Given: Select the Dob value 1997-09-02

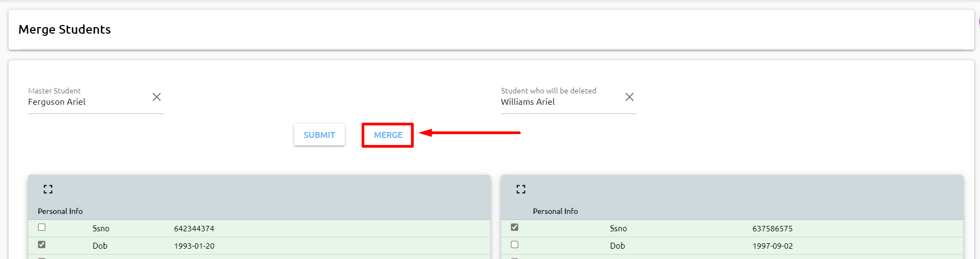Looking at the screenshot, I should tap(772, 246).
